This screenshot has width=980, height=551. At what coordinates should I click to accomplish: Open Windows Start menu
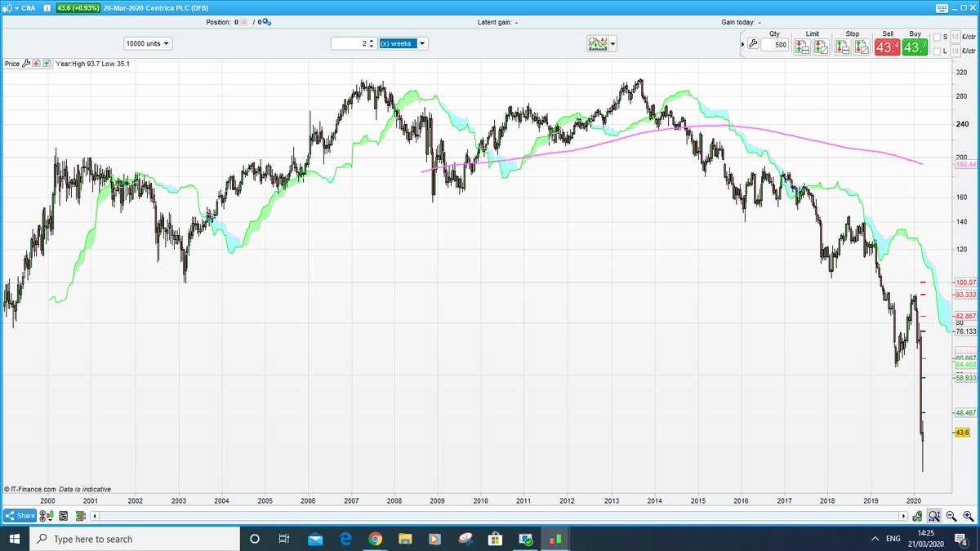click(15, 539)
